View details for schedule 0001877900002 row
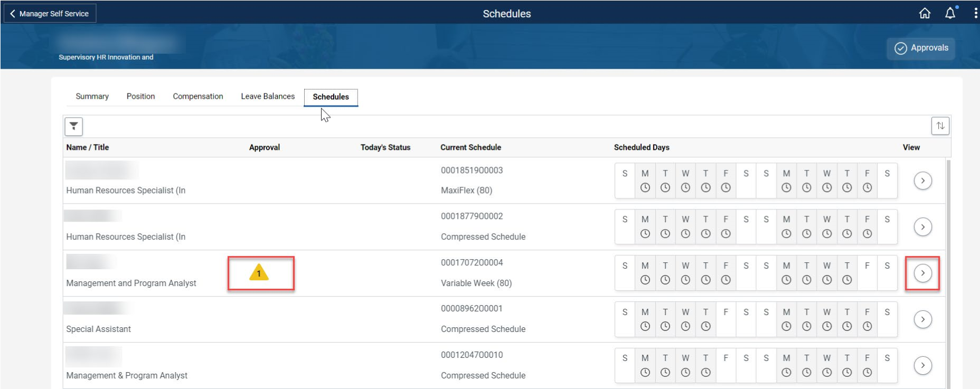The image size is (980, 389). click(x=922, y=227)
